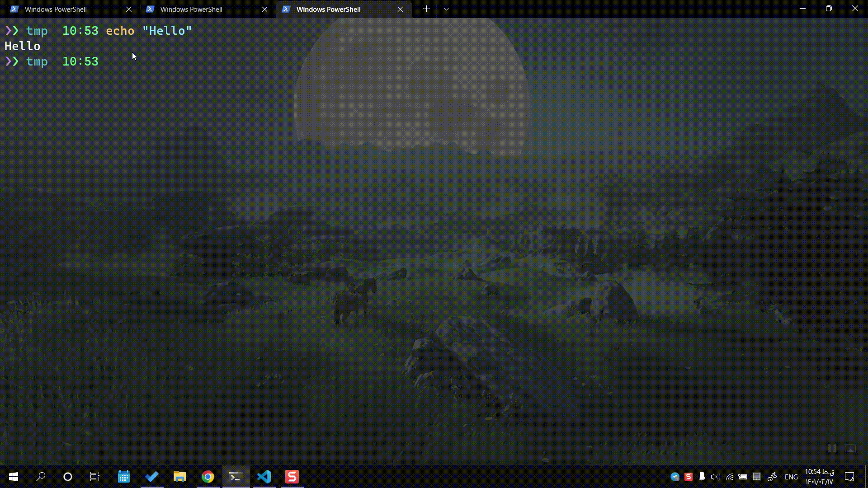
Task: Close the second PowerShell tab
Action: [265, 9]
